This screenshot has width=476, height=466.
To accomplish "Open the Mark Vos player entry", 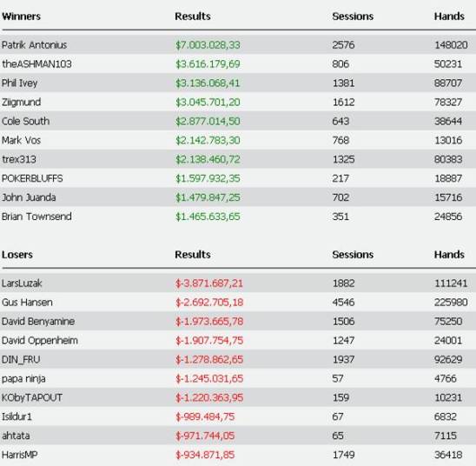I will tap(21, 140).
